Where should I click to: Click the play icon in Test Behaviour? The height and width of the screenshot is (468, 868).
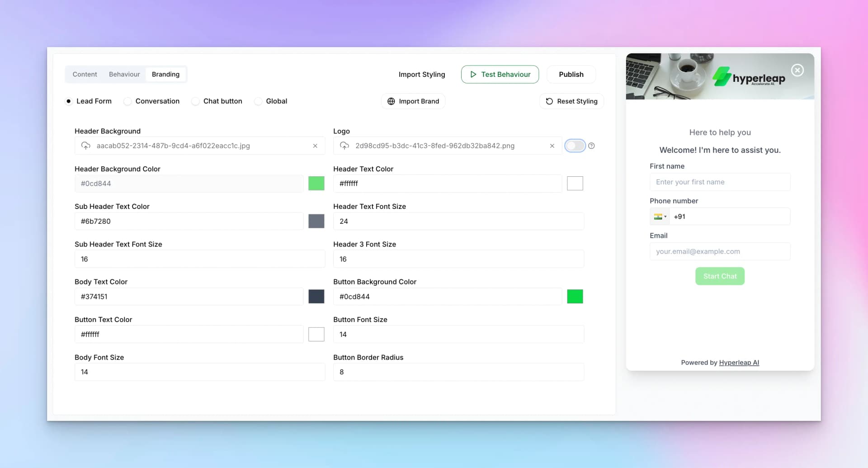473,74
